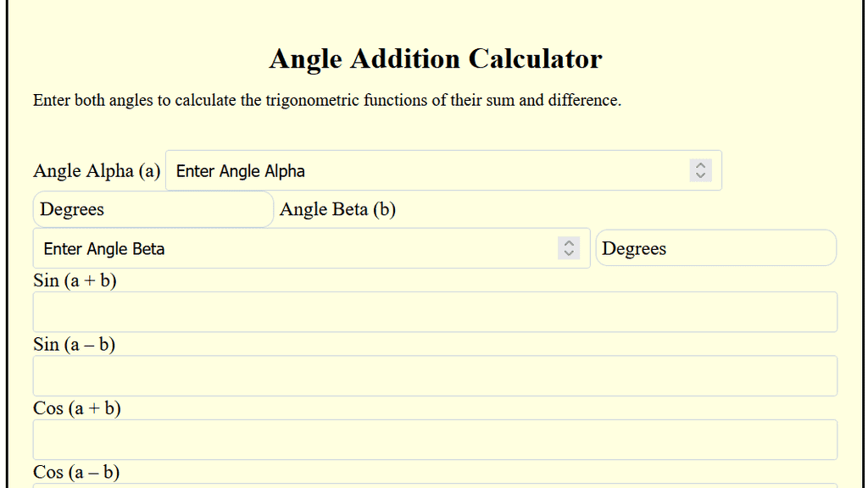
Task: Click the instructions text about entering both angles
Action: pos(327,100)
